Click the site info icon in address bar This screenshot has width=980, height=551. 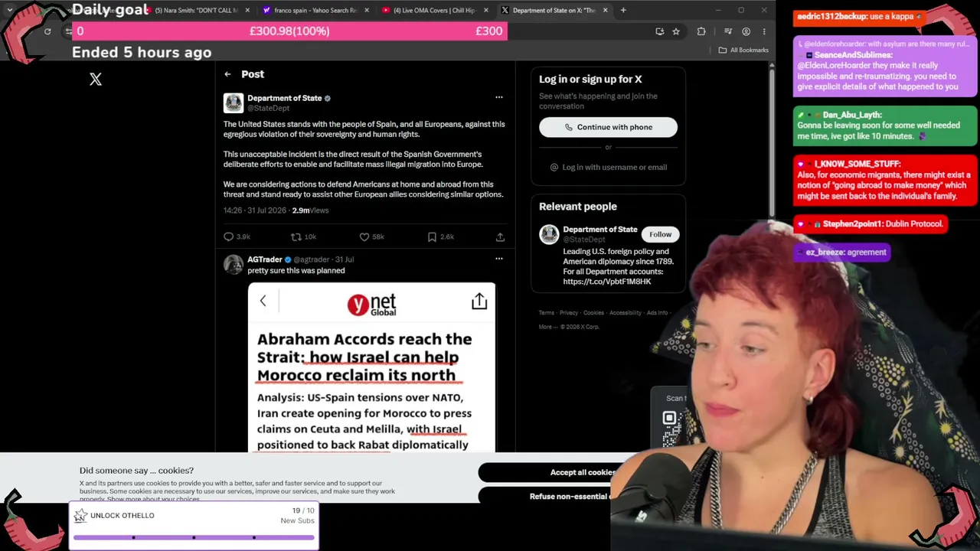(69, 31)
